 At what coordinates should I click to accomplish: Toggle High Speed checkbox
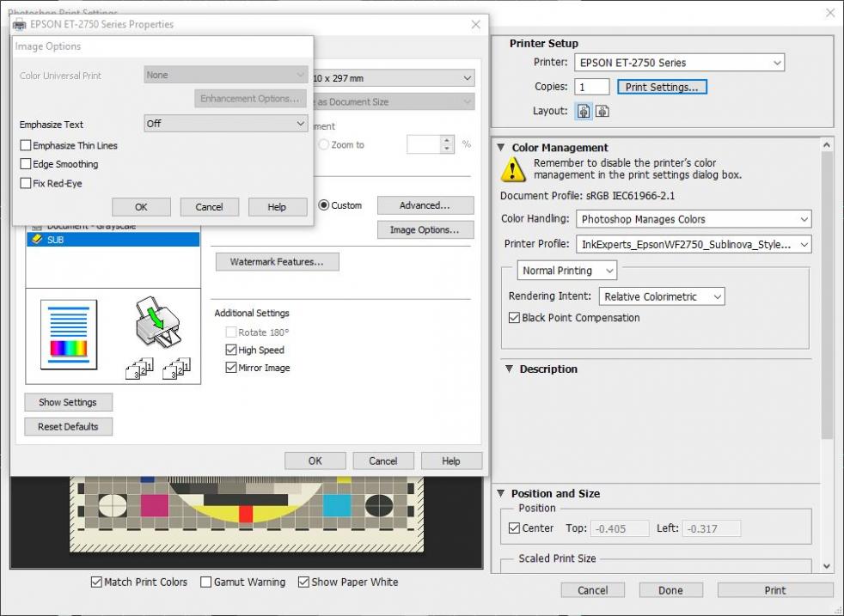click(x=231, y=350)
